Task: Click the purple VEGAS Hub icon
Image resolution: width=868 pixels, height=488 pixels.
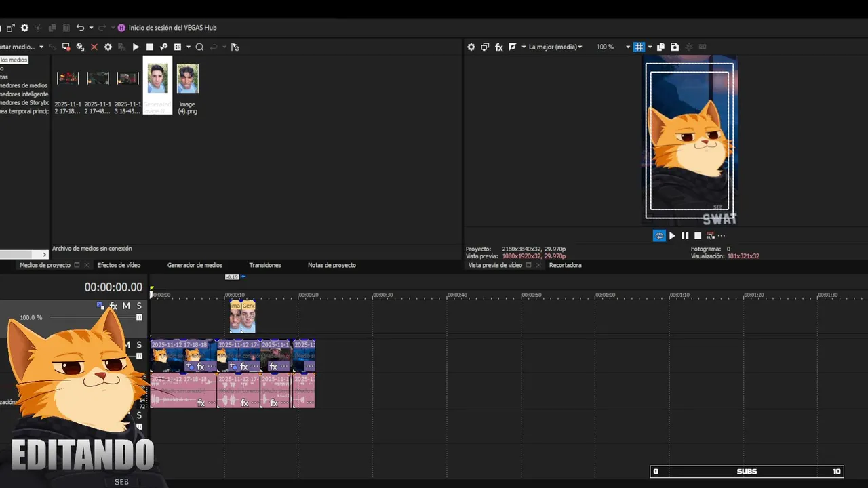Action: 121,28
